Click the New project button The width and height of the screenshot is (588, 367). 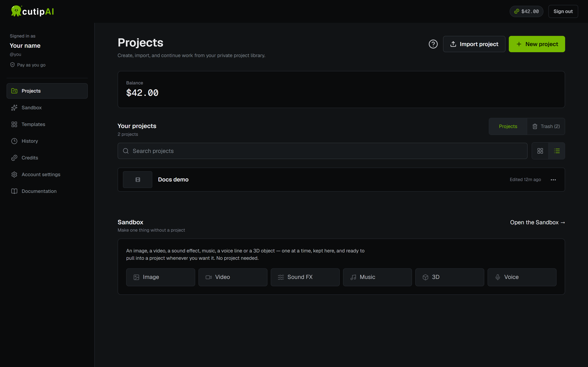537,44
